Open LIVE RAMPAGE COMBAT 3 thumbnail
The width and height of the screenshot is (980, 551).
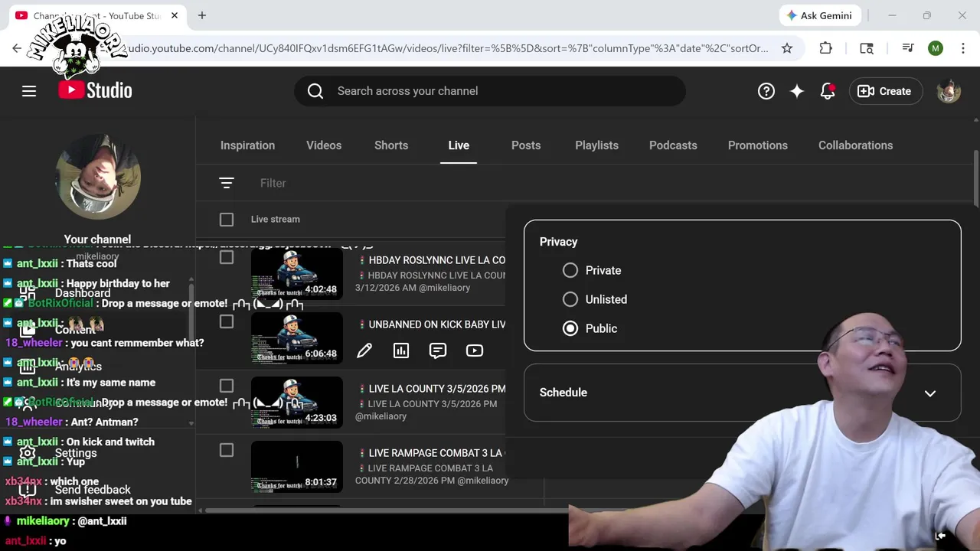[x=297, y=466]
